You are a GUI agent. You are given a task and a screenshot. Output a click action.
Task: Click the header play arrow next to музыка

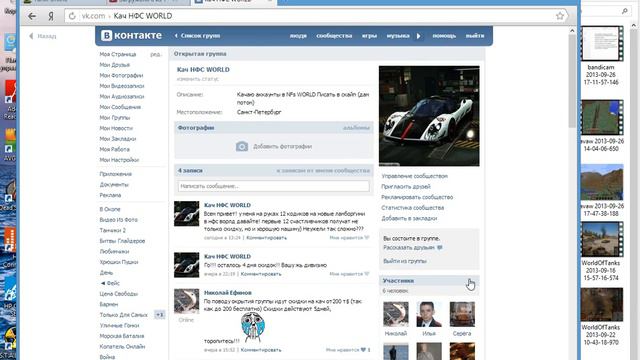point(418,36)
